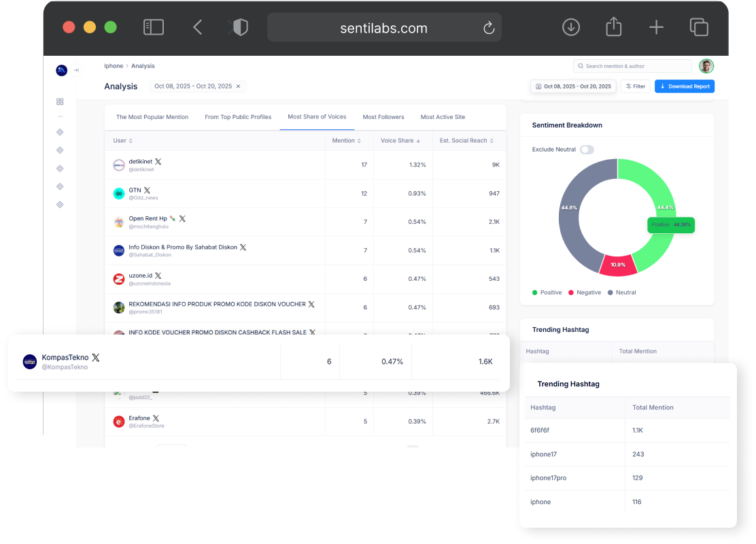Open the Filter button

[635, 86]
